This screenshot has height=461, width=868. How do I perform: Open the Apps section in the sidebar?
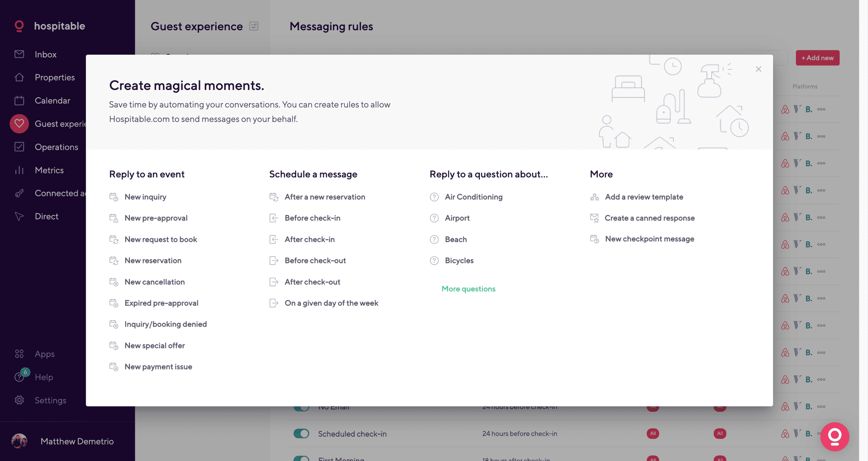[x=45, y=354]
